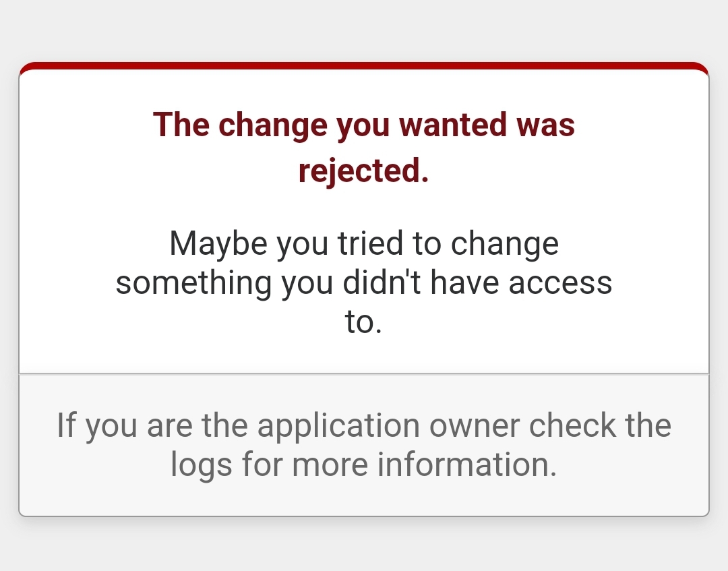
Task: Click the word 'The' starting the heading
Action: tap(181, 125)
